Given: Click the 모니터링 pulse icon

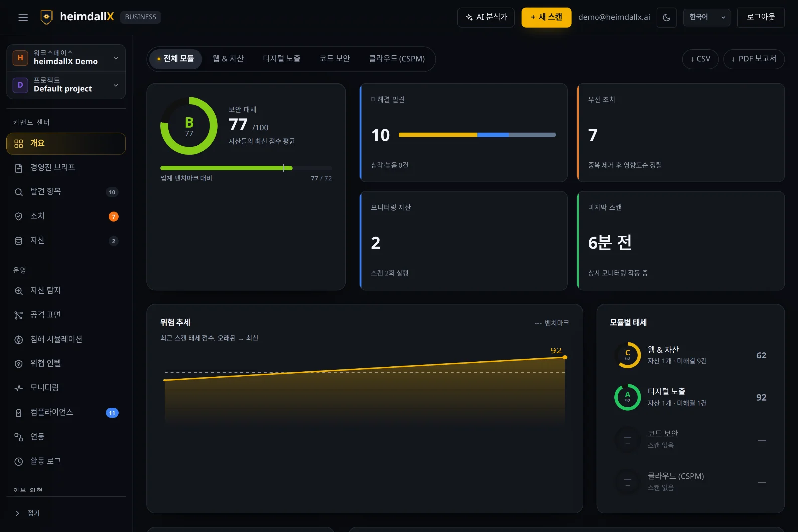Looking at the screenshot, I should coord(19,388).
